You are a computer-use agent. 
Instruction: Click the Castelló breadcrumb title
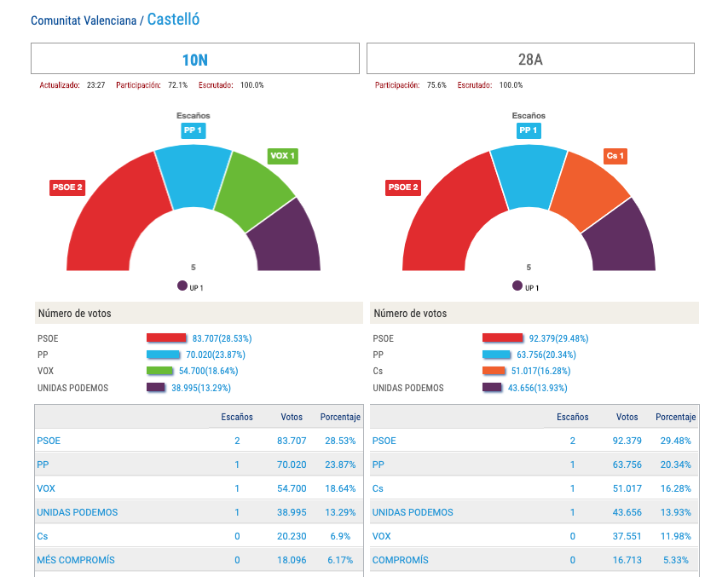[x=174, y=20]
